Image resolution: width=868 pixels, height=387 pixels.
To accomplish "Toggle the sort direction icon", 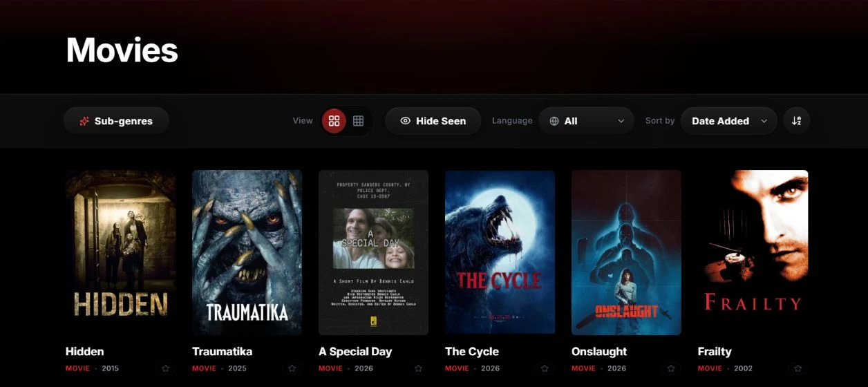I will (x=797, y=121).
